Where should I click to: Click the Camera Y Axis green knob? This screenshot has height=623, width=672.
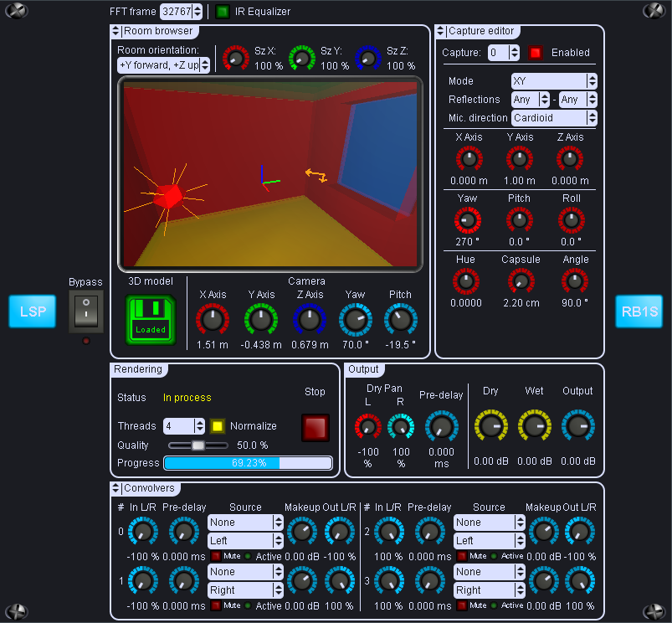click(260, 319)
